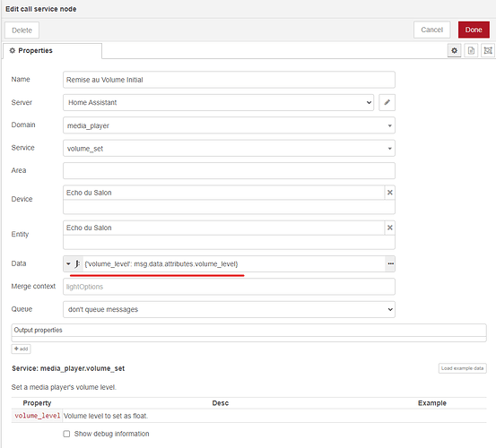Expand Data editor with ellipsis button
Screen dimensions: 496x448
tap(390, 263)
